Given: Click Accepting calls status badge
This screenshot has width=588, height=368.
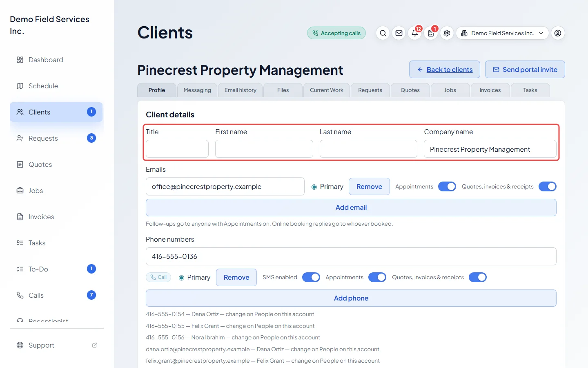Looking at the screenshot, I should coord(336,33).
